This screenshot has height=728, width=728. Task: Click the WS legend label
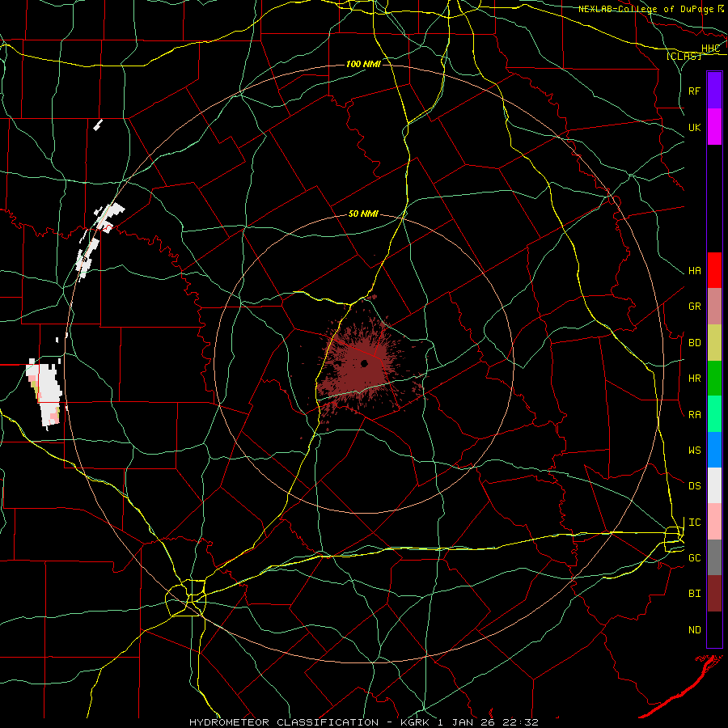click(x=695, y=451)
